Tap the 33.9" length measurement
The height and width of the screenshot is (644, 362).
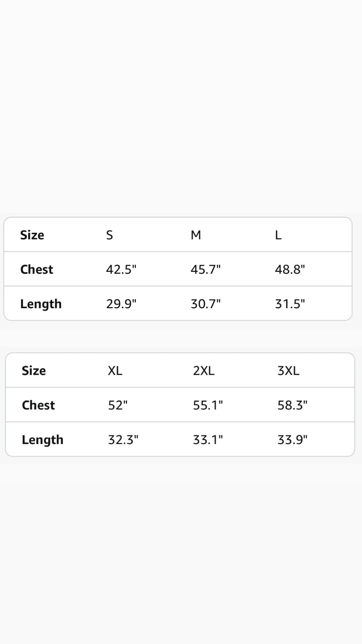click(x=292, y=440)
